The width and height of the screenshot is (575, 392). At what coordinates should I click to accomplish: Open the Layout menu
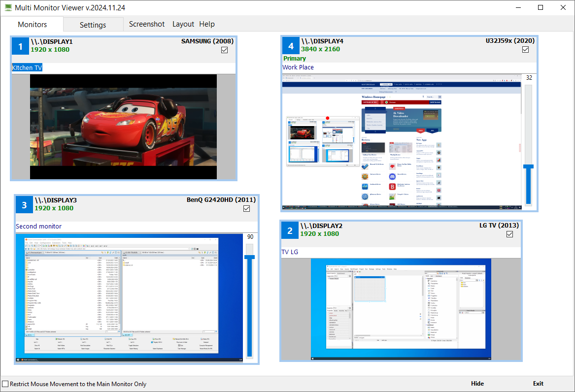coord(183,24)
